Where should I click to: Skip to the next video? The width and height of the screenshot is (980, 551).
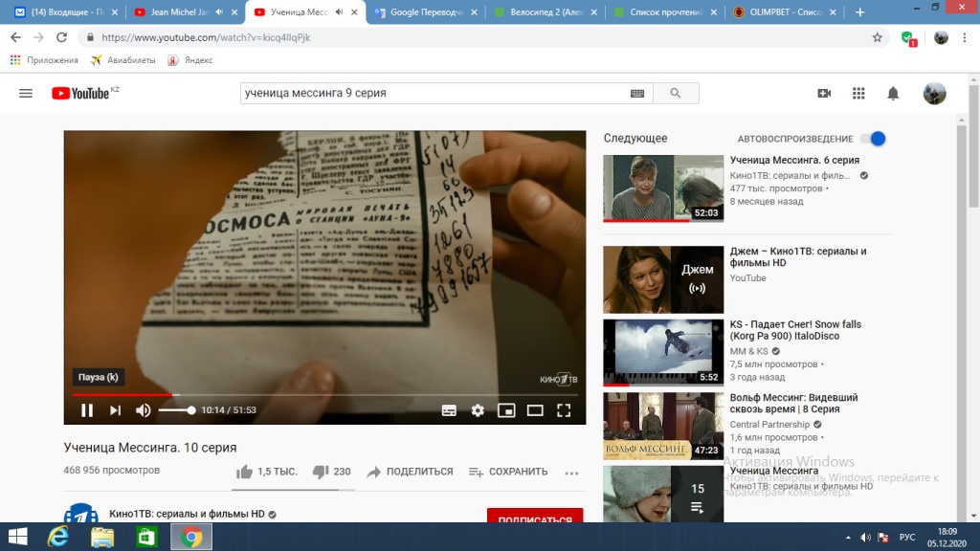click(x=115, y=410)
